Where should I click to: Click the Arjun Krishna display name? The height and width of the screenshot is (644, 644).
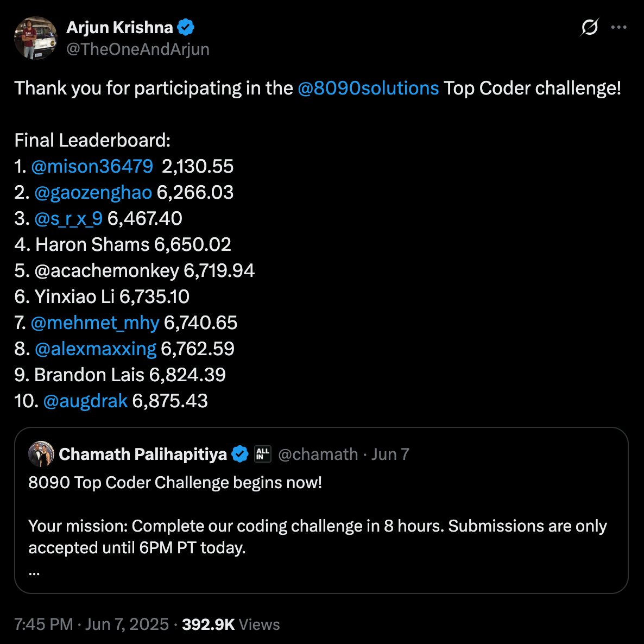coord(119,27)
